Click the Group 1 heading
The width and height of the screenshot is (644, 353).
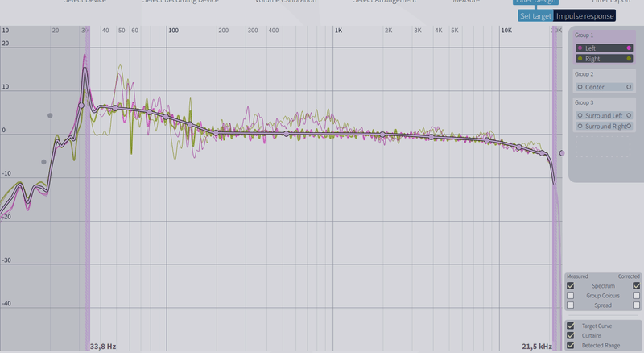tap(584, 35)
